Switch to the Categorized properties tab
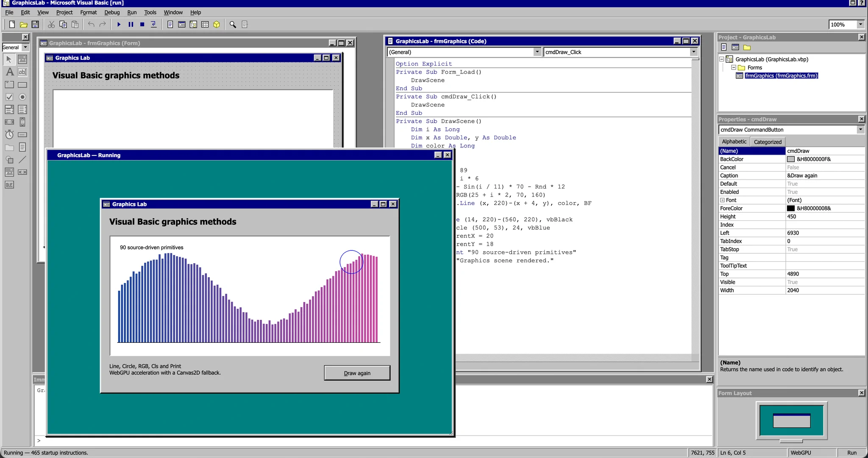Viewport: 868px width, 458px height. [768, 142]
